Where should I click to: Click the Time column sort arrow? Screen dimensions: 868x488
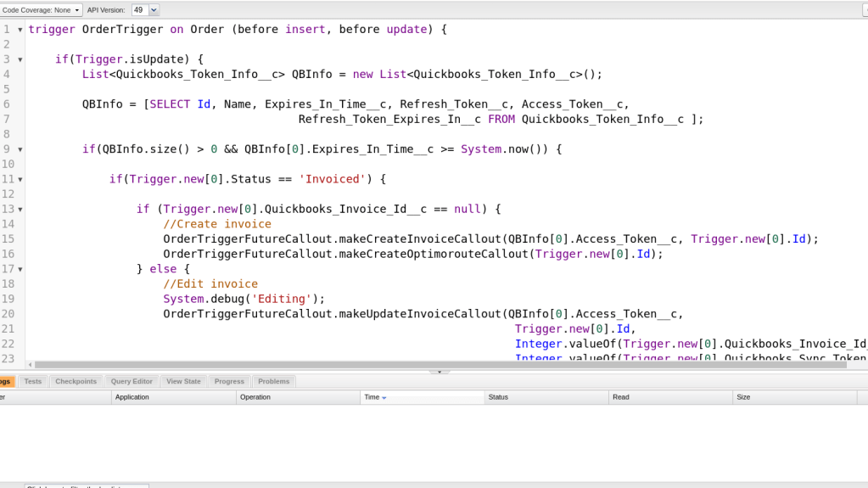tap(384, 397)
